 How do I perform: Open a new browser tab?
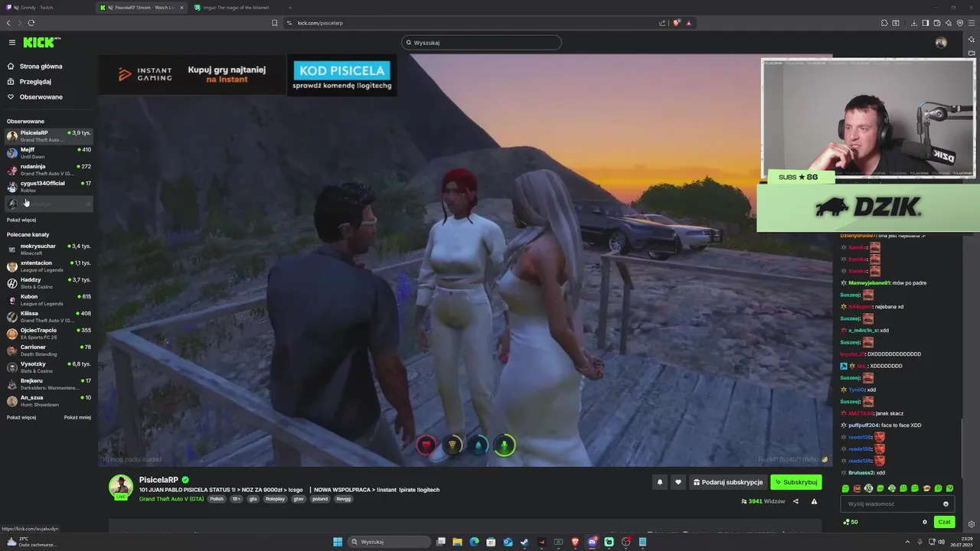click(x=289, y=8)
